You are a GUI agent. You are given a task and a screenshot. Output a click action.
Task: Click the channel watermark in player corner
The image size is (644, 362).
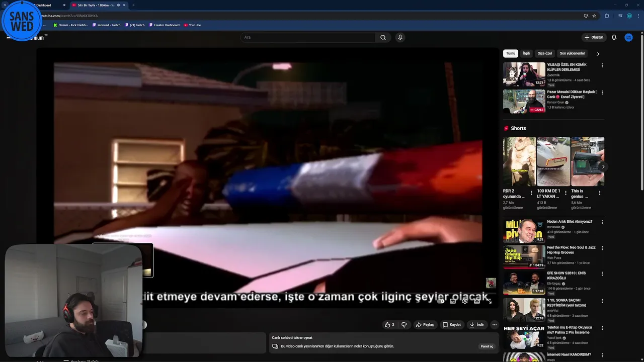[x=491, y=283]
